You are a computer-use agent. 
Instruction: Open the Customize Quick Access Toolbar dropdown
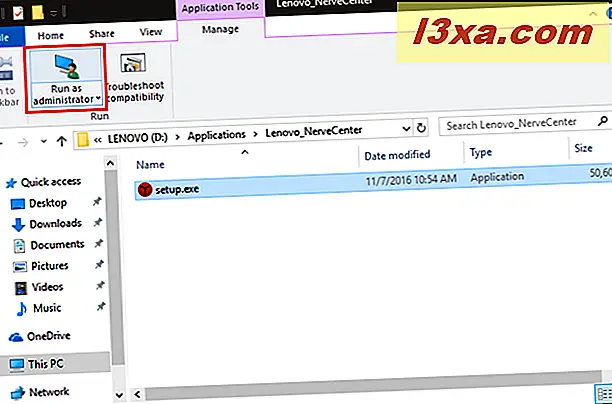[x=54, y=13]
